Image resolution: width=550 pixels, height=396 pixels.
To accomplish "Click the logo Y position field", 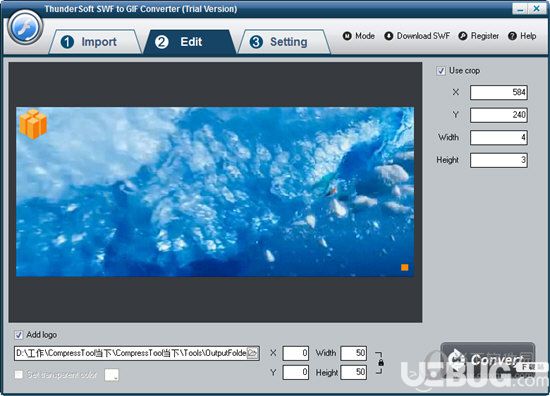I will (x=296, y=372).
